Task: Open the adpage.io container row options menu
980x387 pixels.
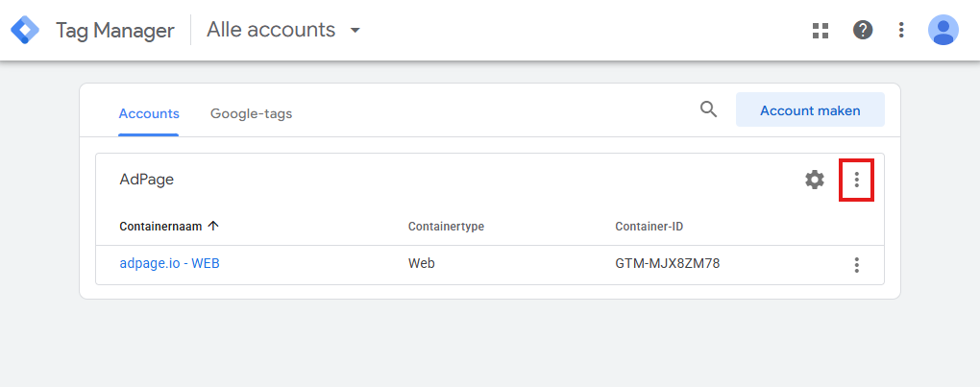Action: 856,265
